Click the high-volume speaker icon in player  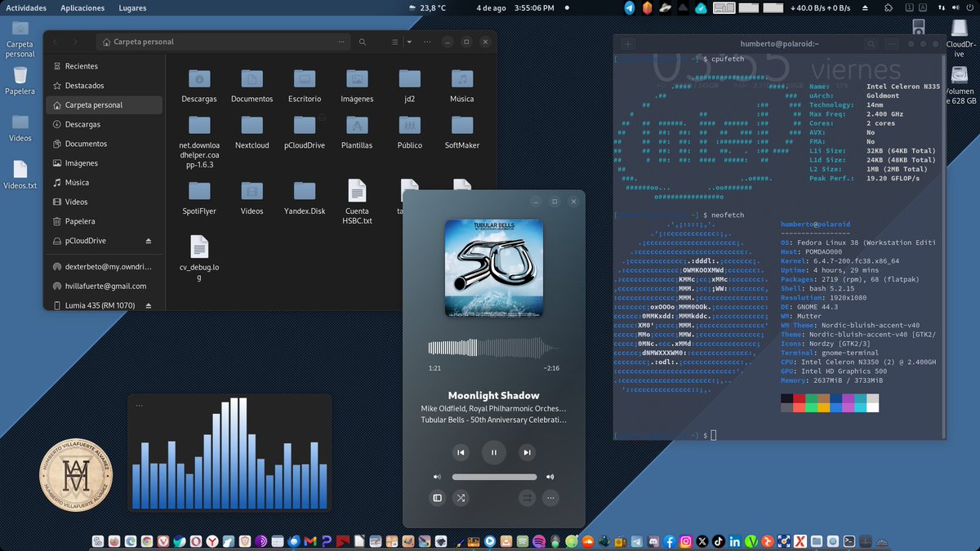click(x=550, y=477)
